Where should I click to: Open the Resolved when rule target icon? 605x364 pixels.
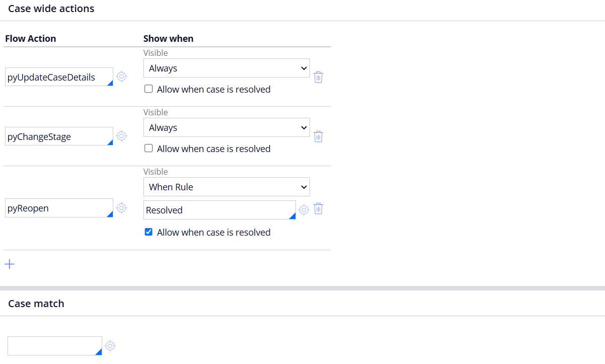tap(304, 209)
